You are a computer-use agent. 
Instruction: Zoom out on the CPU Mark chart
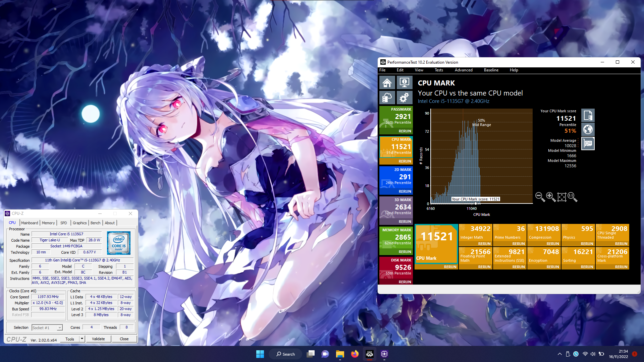[x=540, y=197]
